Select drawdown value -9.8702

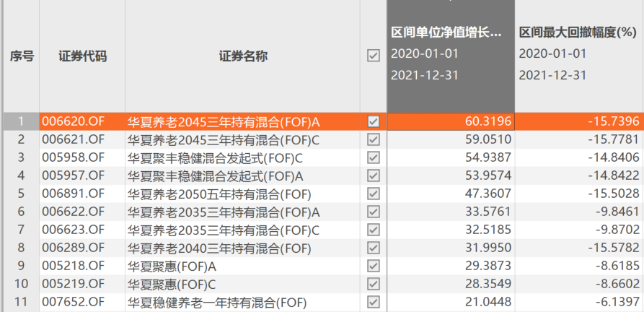(x=617, y=230)
